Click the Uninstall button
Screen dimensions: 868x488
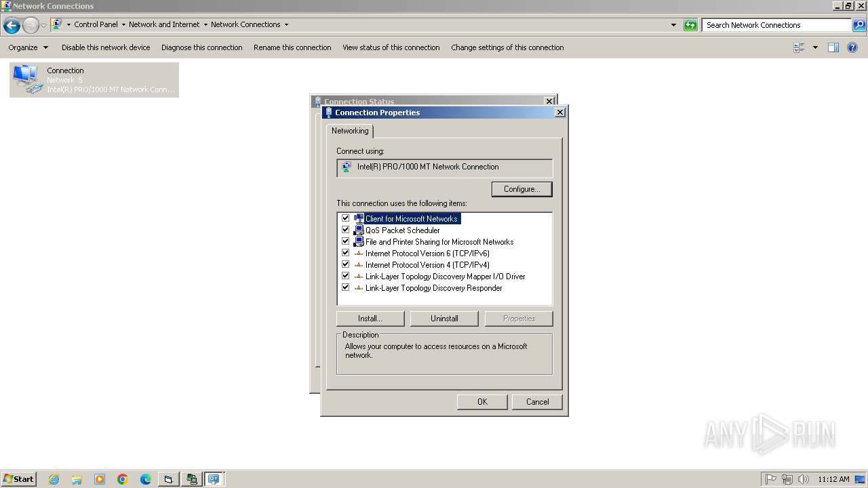[x=444, y=319]
